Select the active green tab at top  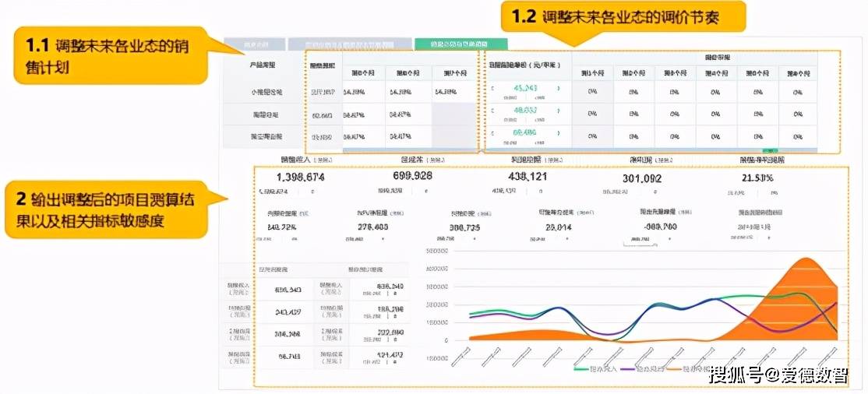coord(460,44)
